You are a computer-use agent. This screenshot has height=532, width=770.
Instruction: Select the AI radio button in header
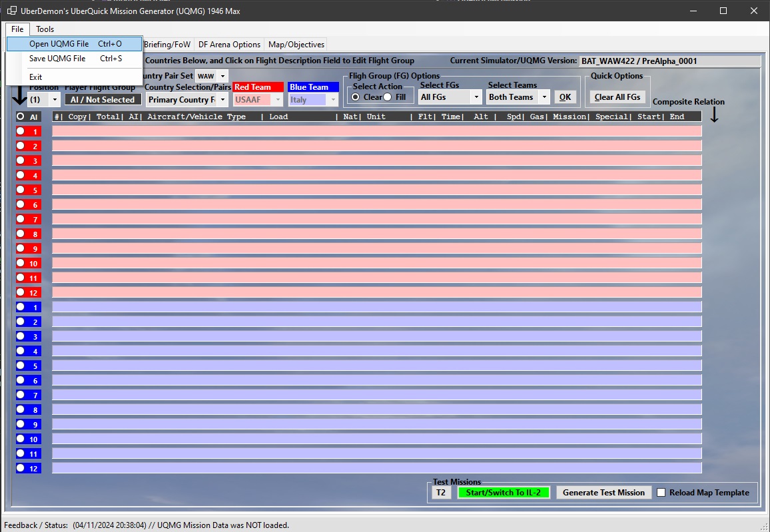tap(20, 117)
